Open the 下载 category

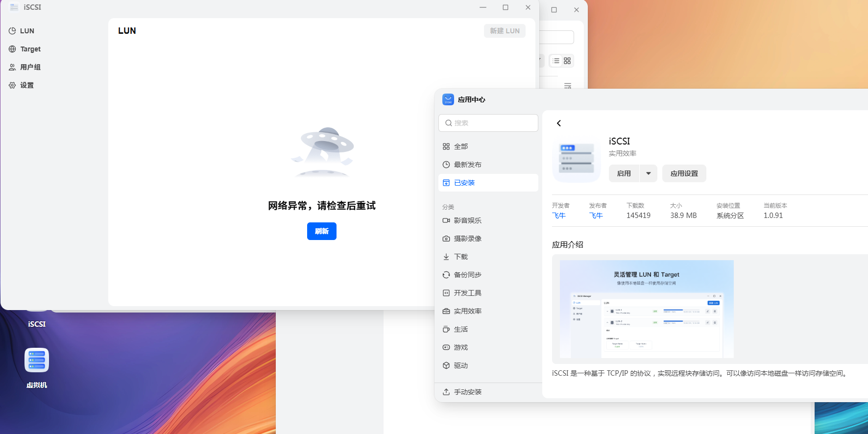[x=488, y=257]
